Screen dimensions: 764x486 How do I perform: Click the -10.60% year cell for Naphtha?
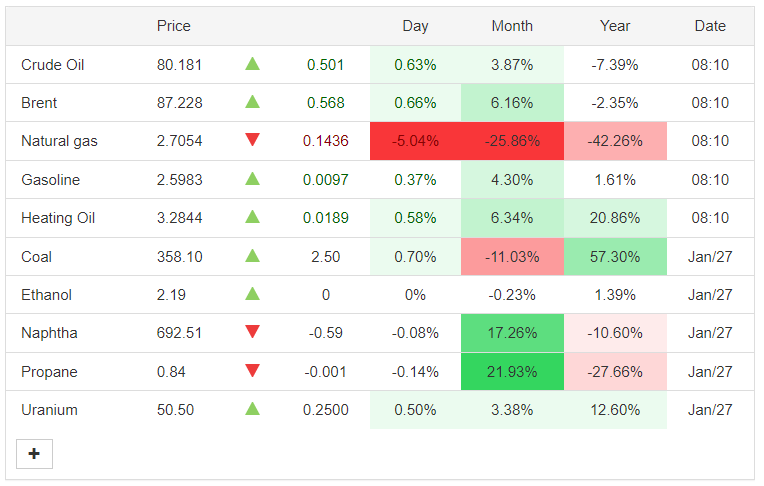tap(615, 333)
